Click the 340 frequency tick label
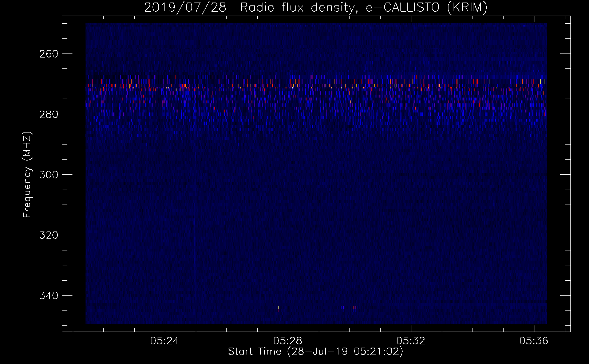The width and height of the screenshot is (589, 364). click(x=48, y=296)
